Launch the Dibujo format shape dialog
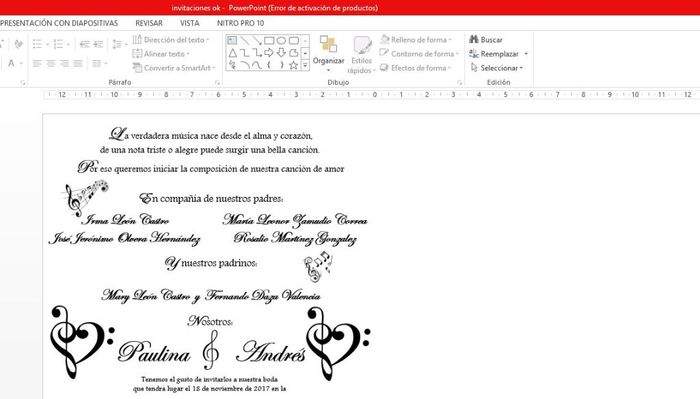700x399 pixels. pyautogui.click(x=459, y=83)
